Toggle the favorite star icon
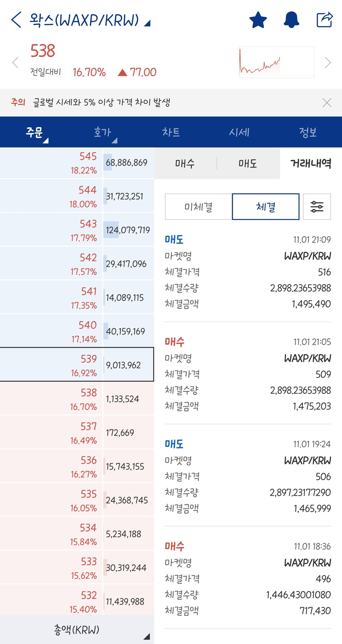Image resolution: width=342 pixels, height=644 pixels. 258,20
